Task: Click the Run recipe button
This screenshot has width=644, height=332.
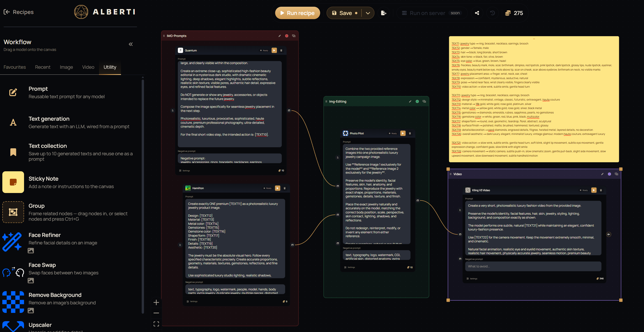Action: [x=298, y=13]
